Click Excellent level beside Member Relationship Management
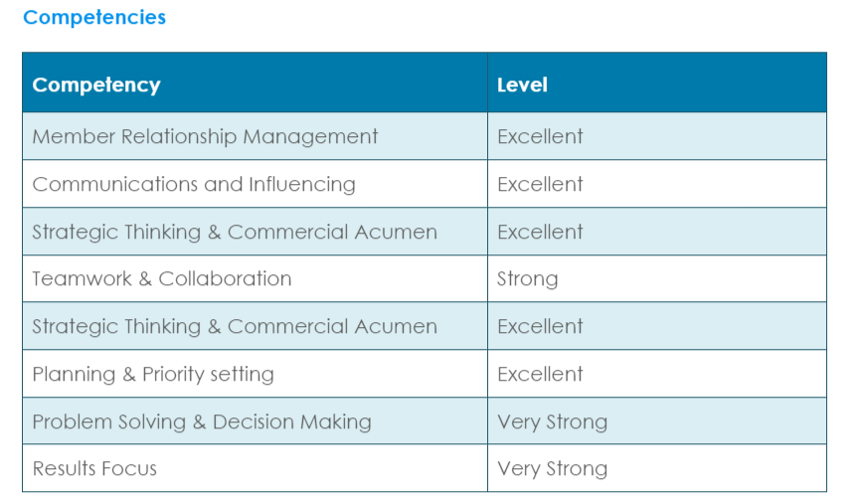Screen dimensions: 864x504 tap(540, 136)
